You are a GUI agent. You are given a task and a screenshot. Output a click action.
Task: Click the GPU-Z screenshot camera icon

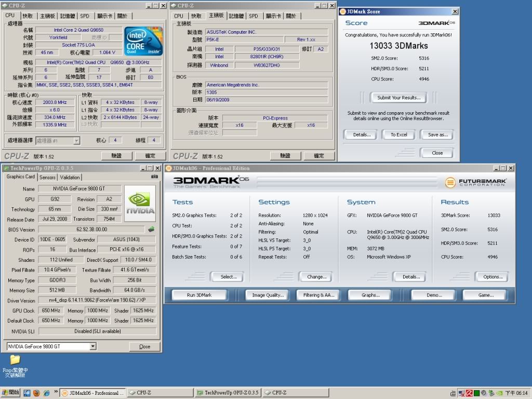coord(154,177)
